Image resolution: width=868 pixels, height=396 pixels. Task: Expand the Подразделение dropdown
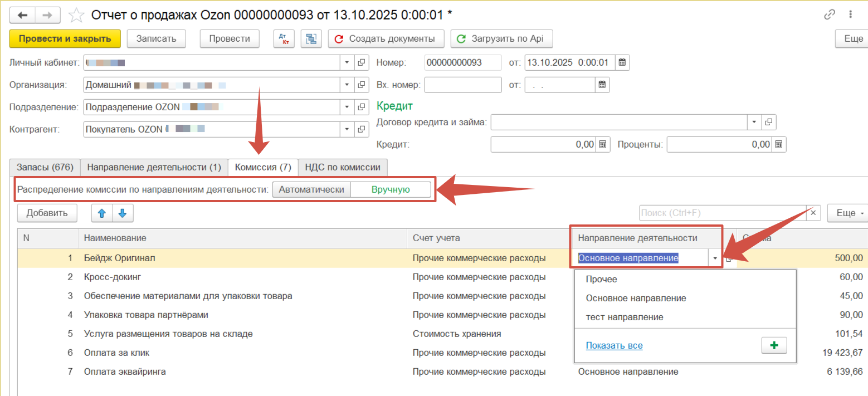click(x=347, y=107)
